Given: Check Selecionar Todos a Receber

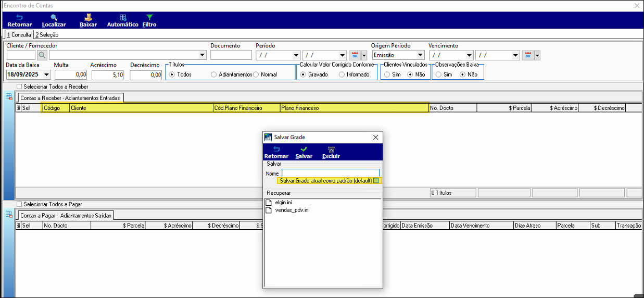Looking at the screenshot, I should tap(20, 86).
